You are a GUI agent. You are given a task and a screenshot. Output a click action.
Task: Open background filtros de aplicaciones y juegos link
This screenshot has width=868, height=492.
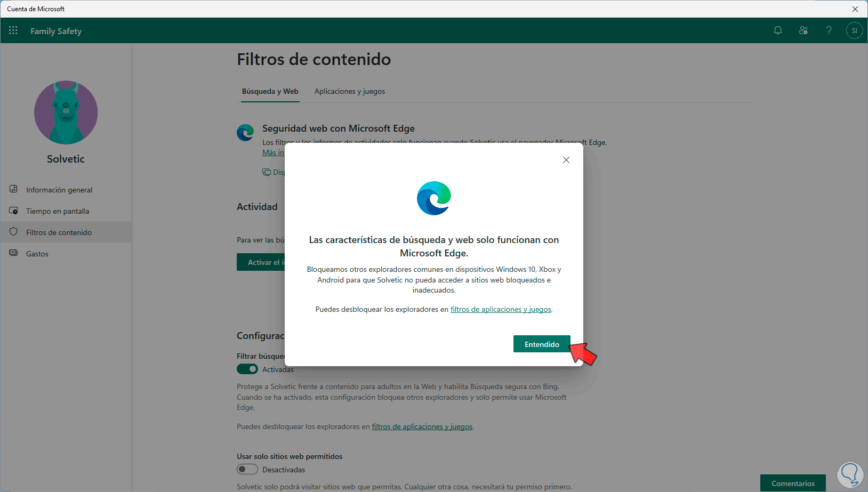422,426
